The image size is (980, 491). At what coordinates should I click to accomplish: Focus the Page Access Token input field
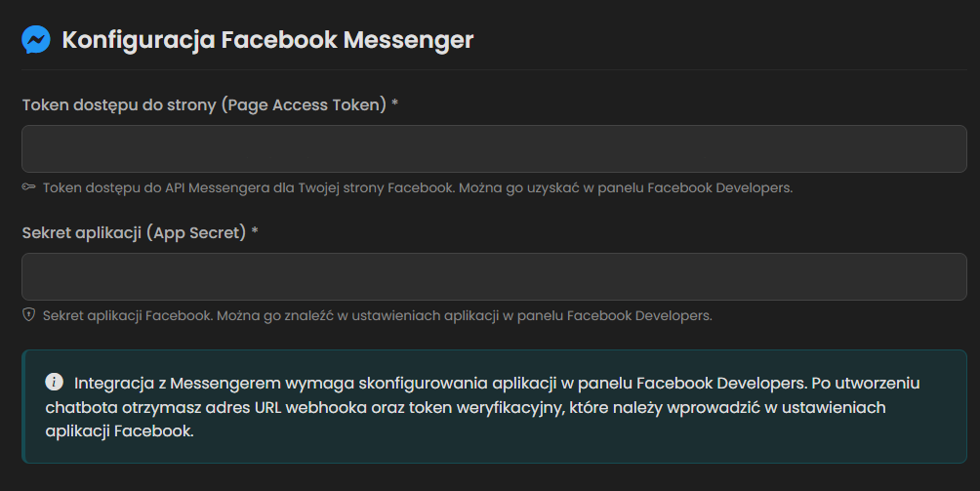(x=494, y=148)
